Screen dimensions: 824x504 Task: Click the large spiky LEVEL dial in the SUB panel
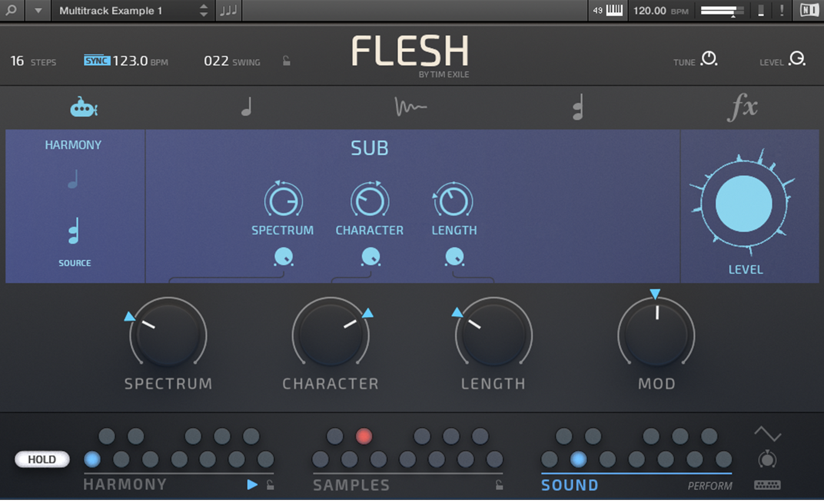coord(744,203)
